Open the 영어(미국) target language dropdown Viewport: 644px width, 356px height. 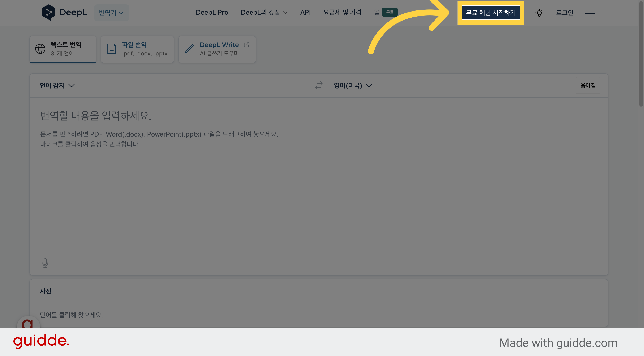(353, 85)
